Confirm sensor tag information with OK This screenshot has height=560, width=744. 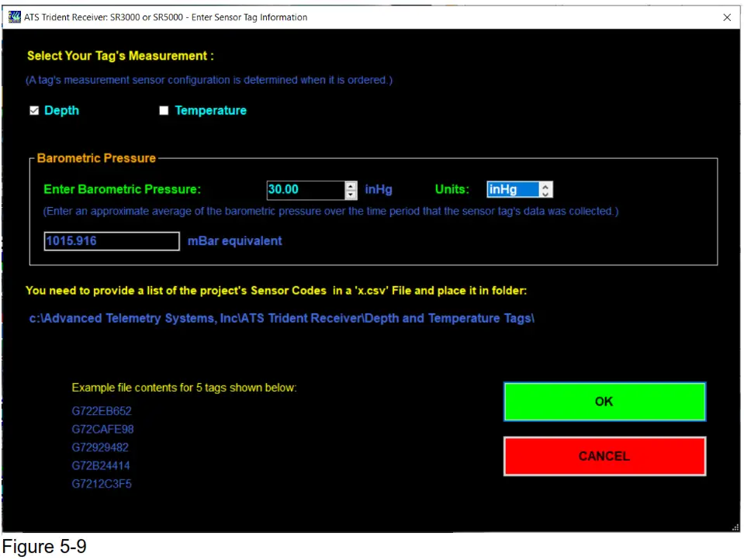604,401
